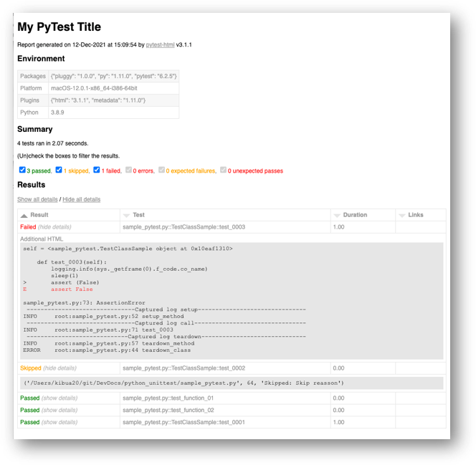This screenshot has width=476, height=465.
Task: Click the 'My PyTest Title' heading
Action: coord(59,27)
